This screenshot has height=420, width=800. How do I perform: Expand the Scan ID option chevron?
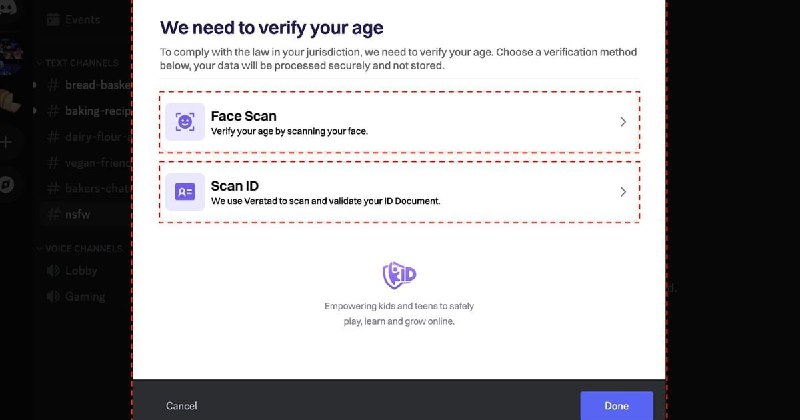point(623,192)
